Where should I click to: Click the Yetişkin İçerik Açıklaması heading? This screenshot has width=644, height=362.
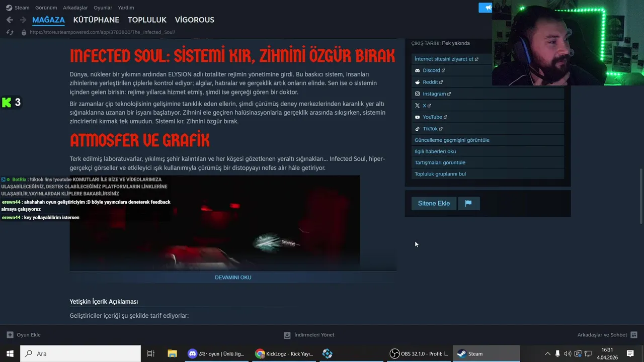point(104,302)
